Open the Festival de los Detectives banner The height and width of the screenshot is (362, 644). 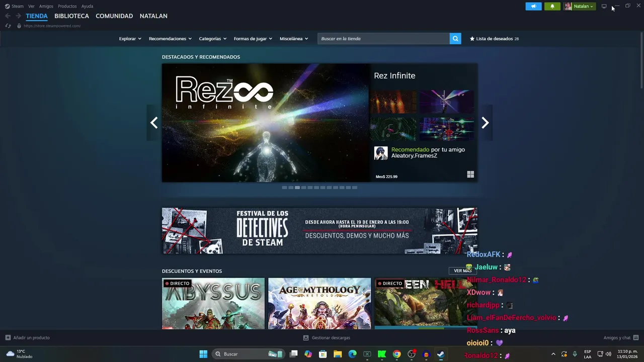319,231
